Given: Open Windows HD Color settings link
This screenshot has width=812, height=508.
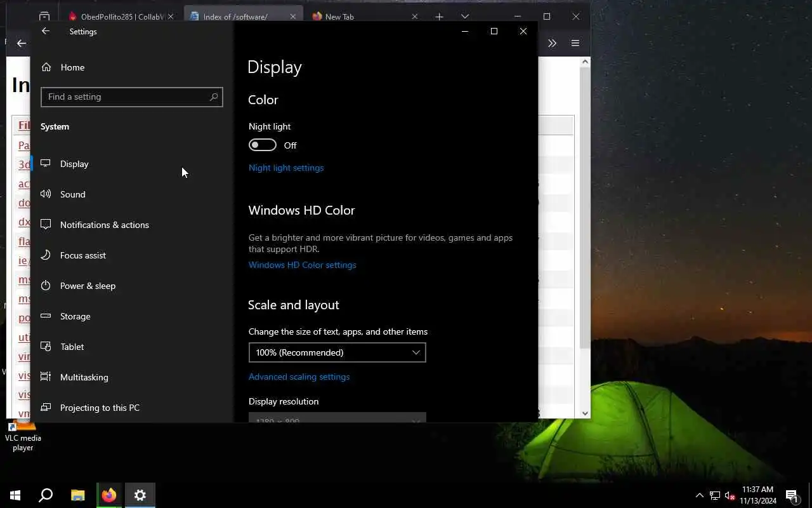Looking at the screenshot, I should [x=302, y=265].
